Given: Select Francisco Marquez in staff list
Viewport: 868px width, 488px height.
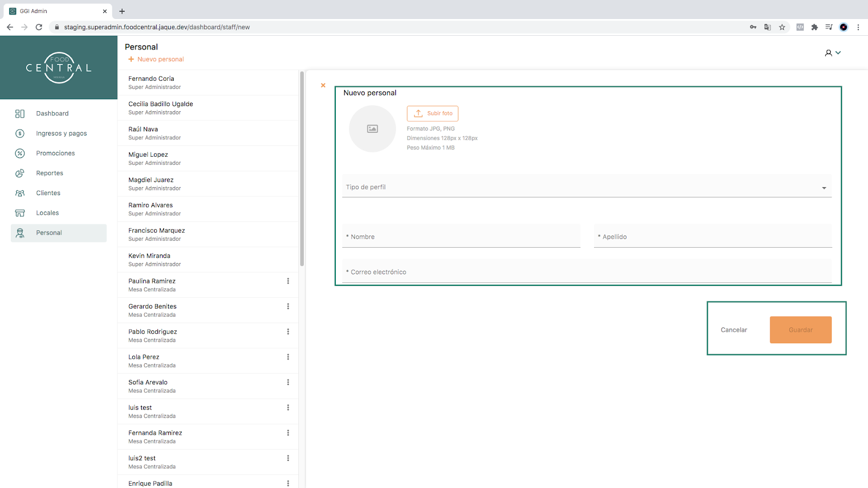Looking at the screenshot, I should tap(208, 234).
